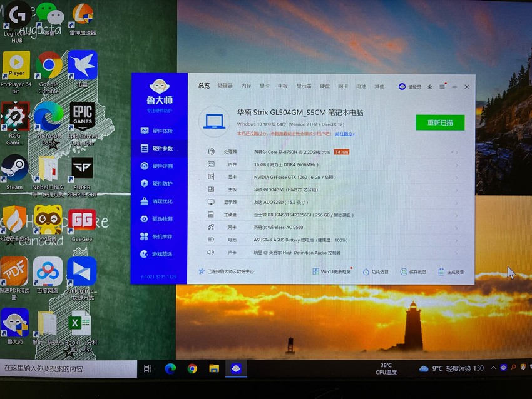The width and height of the screenshot is (532, 399).
Task: Click 请登录 to sign in
Action: click(410, 87)
